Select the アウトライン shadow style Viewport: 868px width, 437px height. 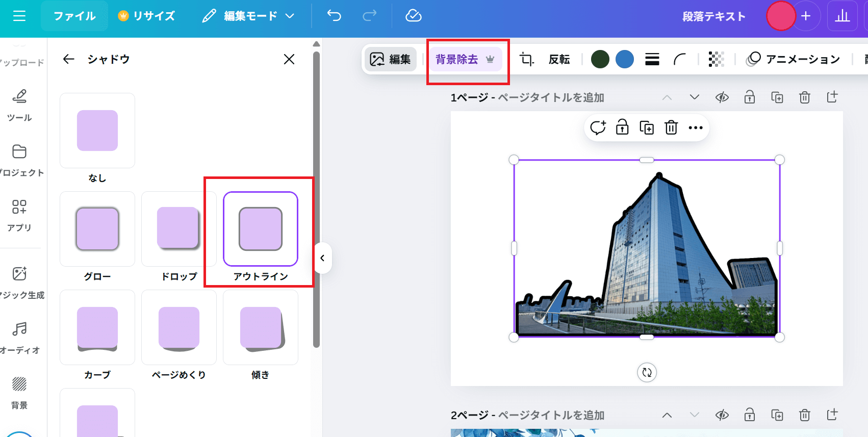(261, 229)
